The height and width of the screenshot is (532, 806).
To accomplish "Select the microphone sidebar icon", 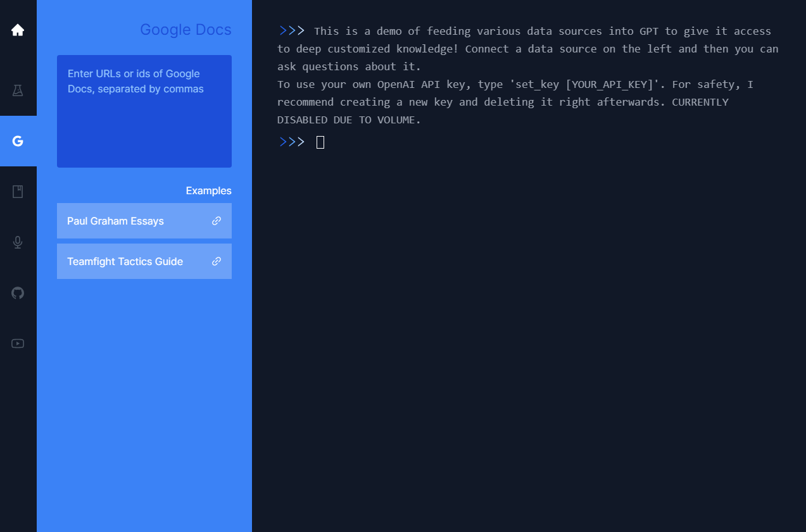I will (x=18, y=242).
